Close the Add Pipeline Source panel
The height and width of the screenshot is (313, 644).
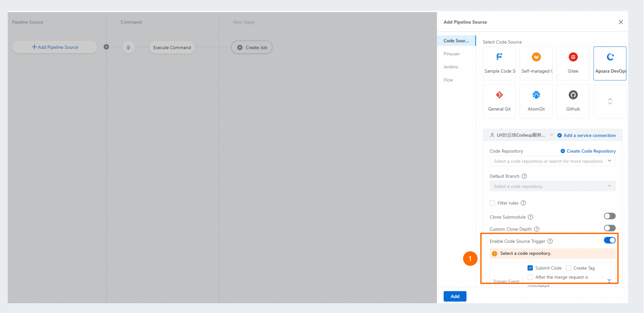pyautogui.click(x=620, y=22)
